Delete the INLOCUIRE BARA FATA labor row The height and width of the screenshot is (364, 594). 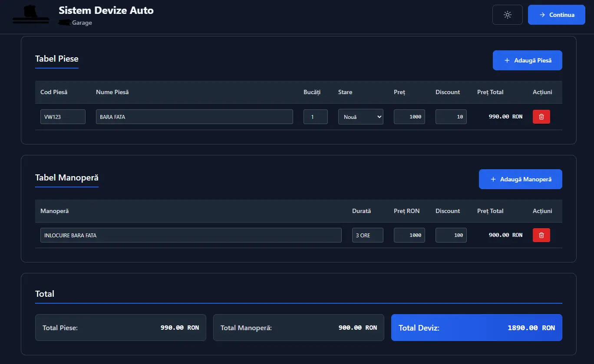541,235
